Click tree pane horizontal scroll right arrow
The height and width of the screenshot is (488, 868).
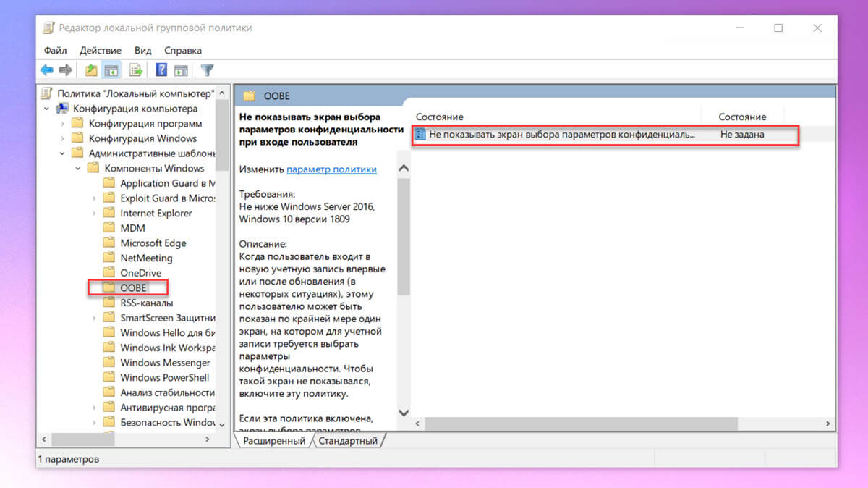click(x=208, y=439)
